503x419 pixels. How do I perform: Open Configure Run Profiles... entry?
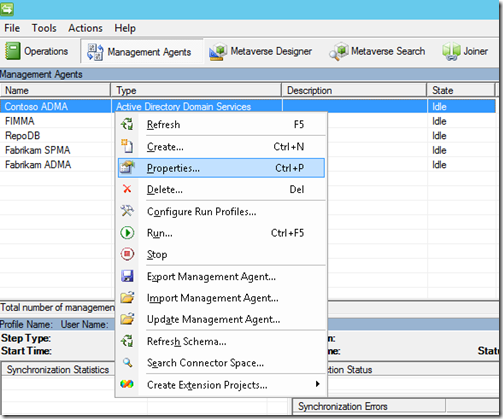(221, 212)
